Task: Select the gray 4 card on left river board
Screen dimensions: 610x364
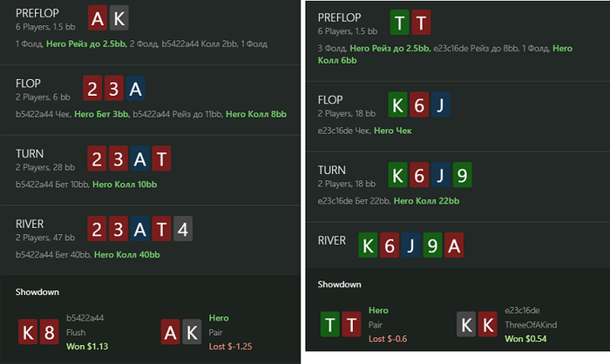Action: 183,229
